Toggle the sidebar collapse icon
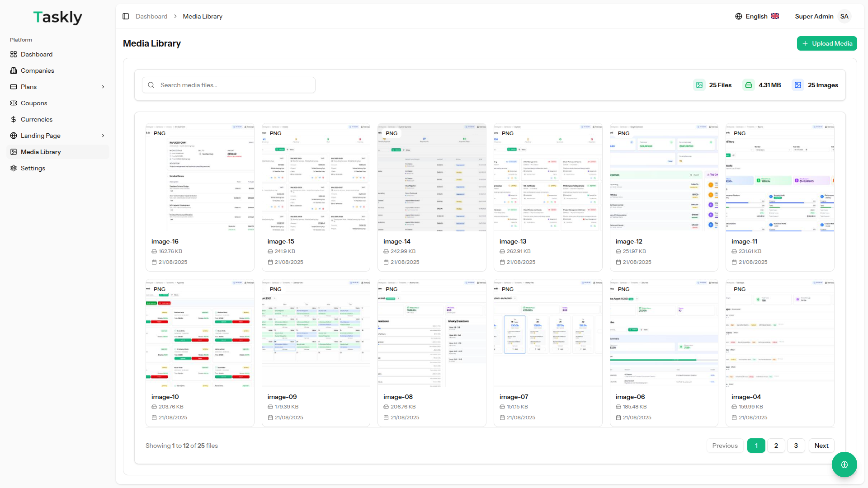Screen dimensions: 868x488 point(126,16)
